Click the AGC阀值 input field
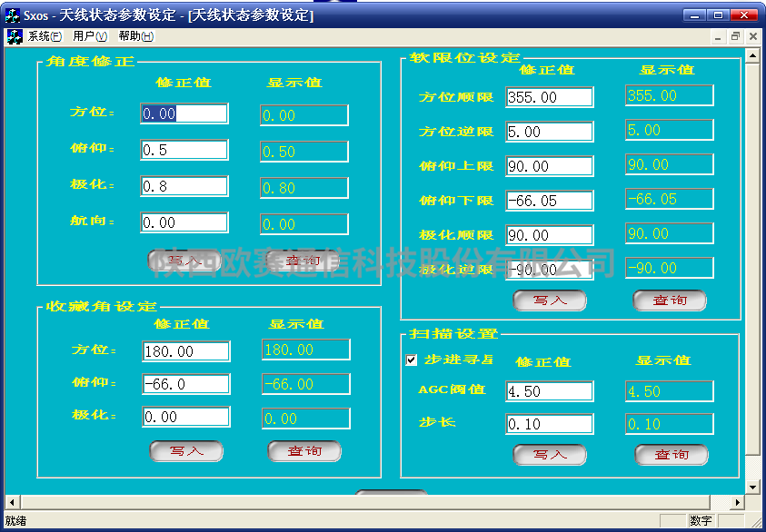The image size is (766, 532). click(550, 391)
